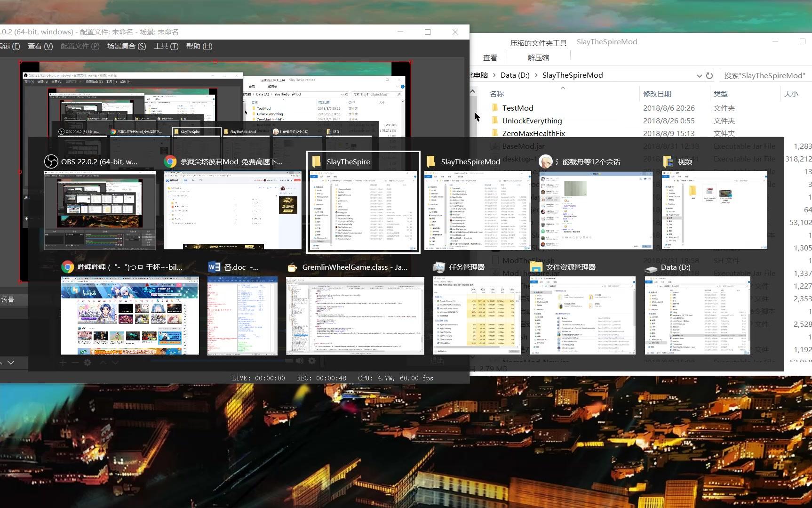Viewport: 812px width, 508px height.
Task: Click the Java cup icon beside GremlinWheelGame.class
Action: [x=292, y=267]
